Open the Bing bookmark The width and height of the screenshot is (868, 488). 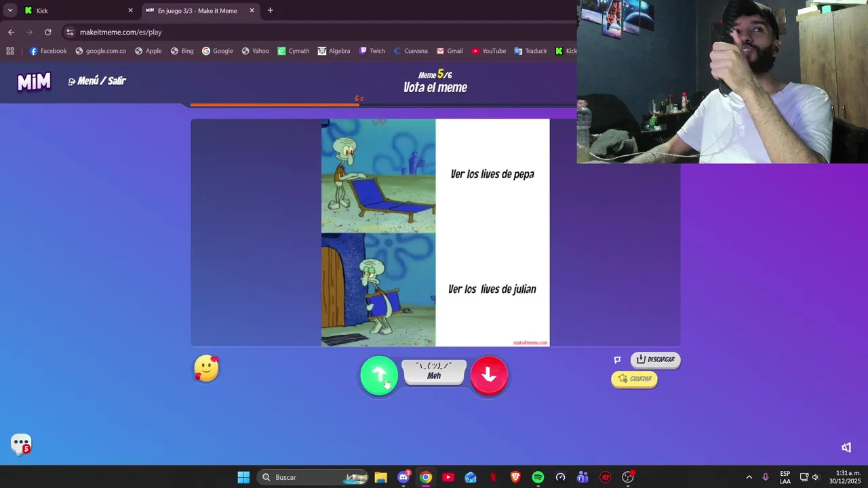click(182, 51)
